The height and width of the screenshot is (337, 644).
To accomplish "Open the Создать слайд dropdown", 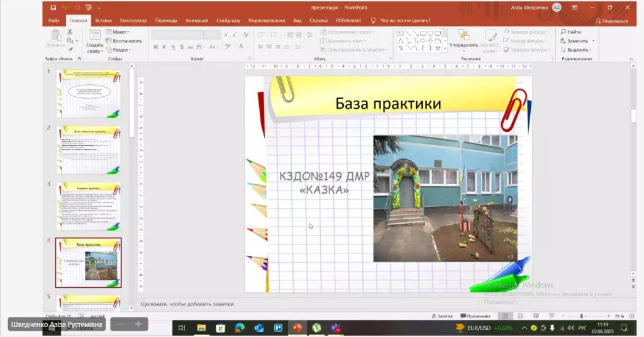I will pos(95,48).
